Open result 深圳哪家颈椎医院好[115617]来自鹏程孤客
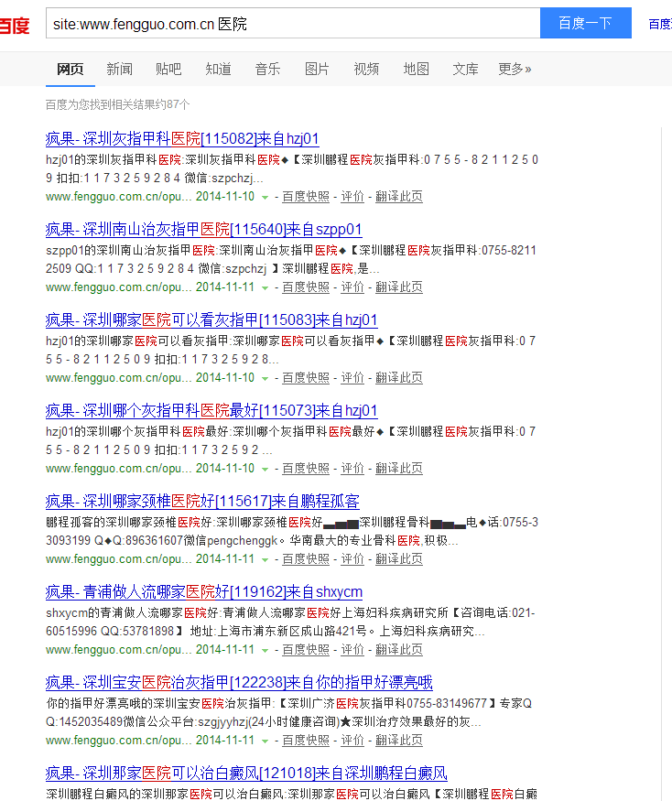This screenshot has width=672, height=801. (x=202, y=501)
